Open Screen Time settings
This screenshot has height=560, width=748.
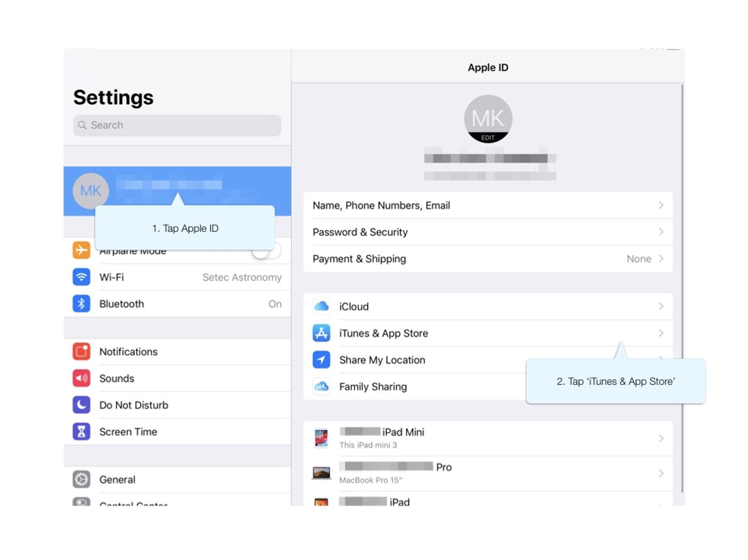177,432
